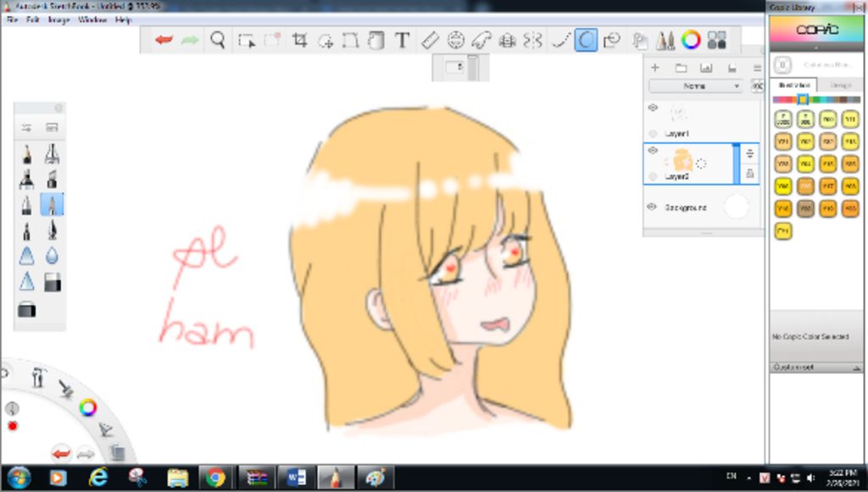Select the highlighted ballpoint pen brush

click(52, 205)
